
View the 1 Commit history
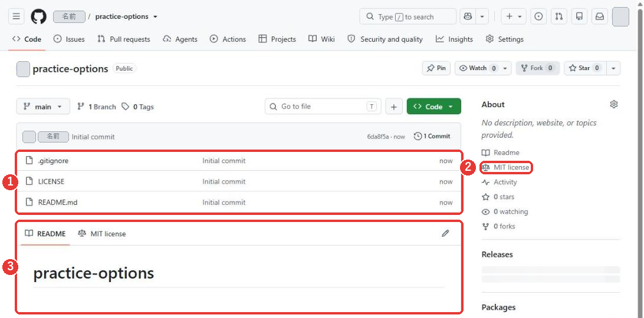432,136
